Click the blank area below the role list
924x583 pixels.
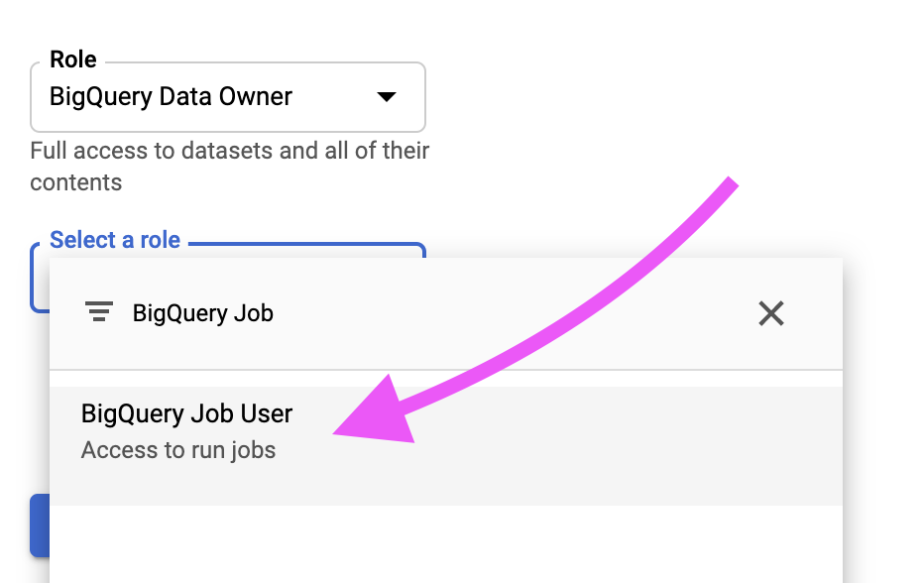pos(446,544)
